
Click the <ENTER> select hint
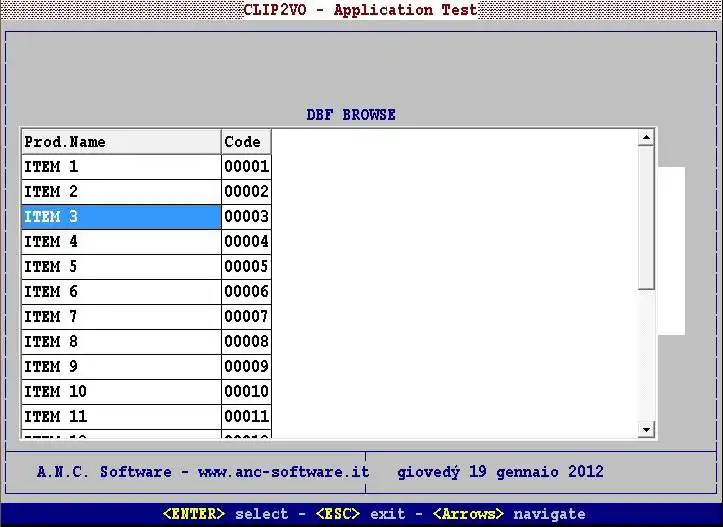(x=225, y=514)
